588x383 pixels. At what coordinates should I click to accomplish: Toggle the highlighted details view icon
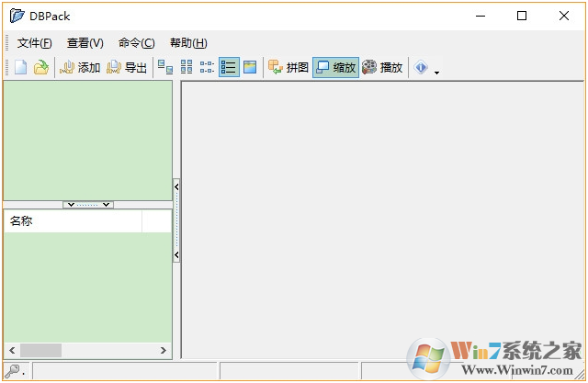[229, 67]
